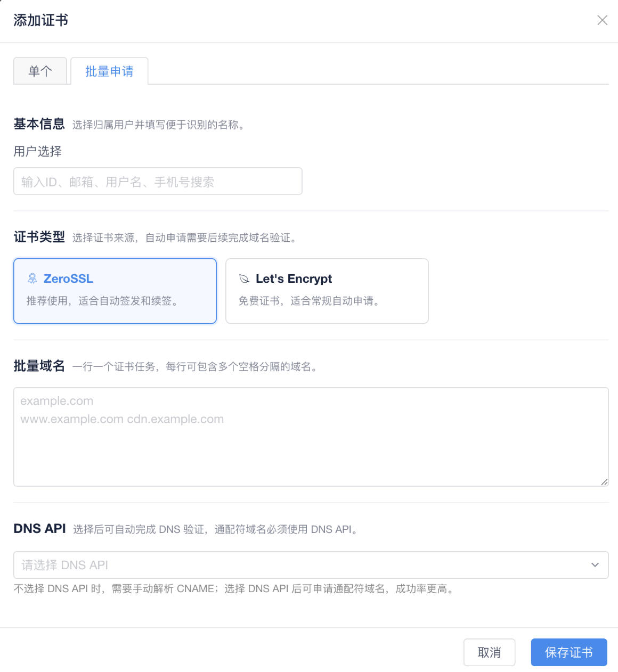Click the 批量域名 section heading
This screenshot has height=672, width=618.
(x=39, y=366)
